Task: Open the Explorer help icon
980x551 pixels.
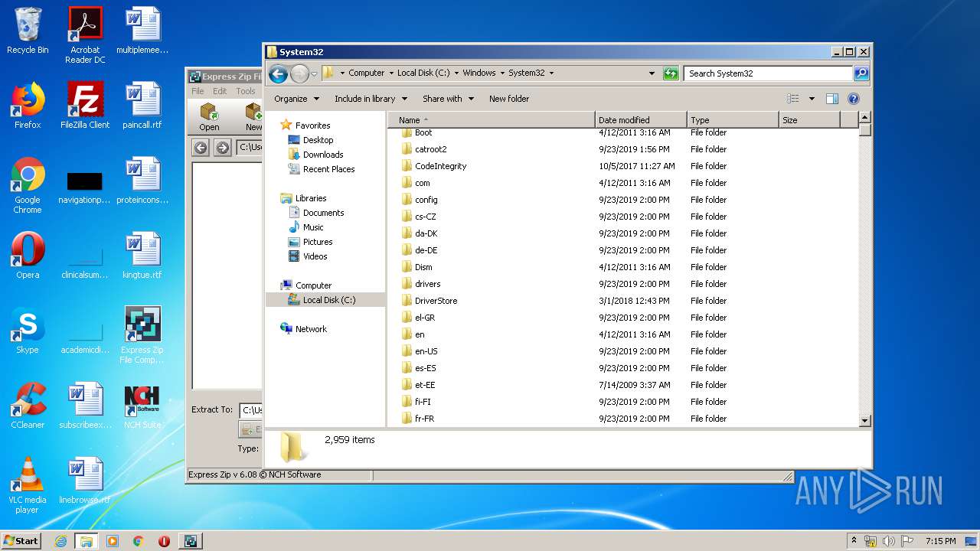Action: (x=854, y=99)
